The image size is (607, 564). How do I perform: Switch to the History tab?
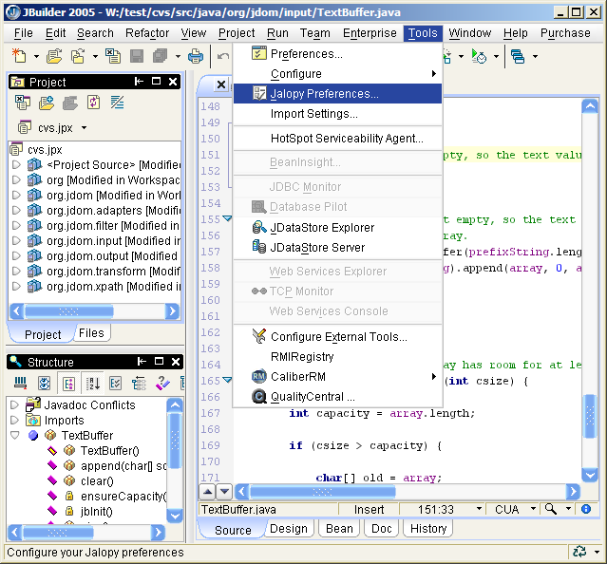[428, 528]
